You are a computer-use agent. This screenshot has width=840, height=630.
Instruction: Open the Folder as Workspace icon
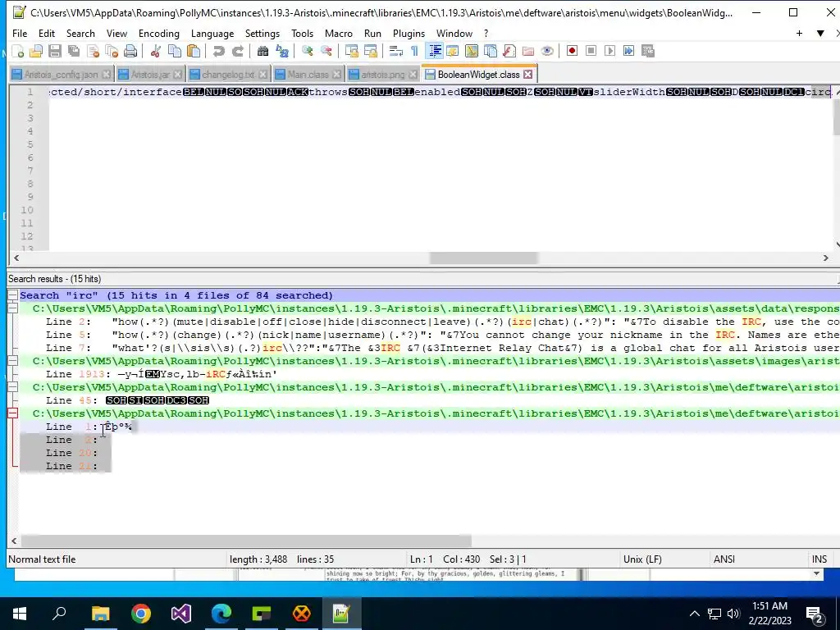(x=528, y=52)
